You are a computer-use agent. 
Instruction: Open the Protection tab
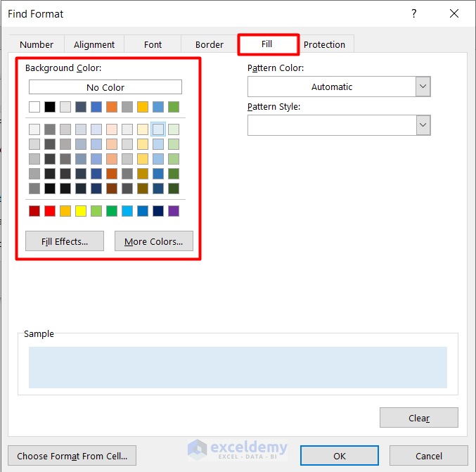[324, 44]
